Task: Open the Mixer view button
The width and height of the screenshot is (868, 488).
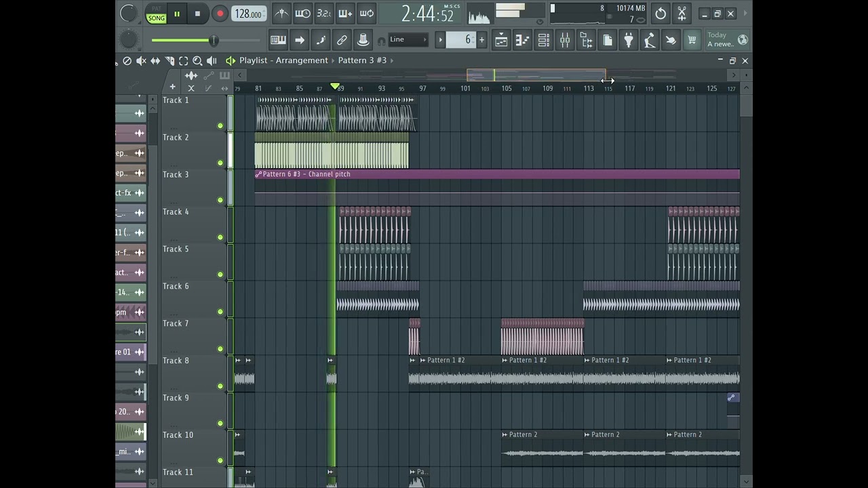Action: 565,40
